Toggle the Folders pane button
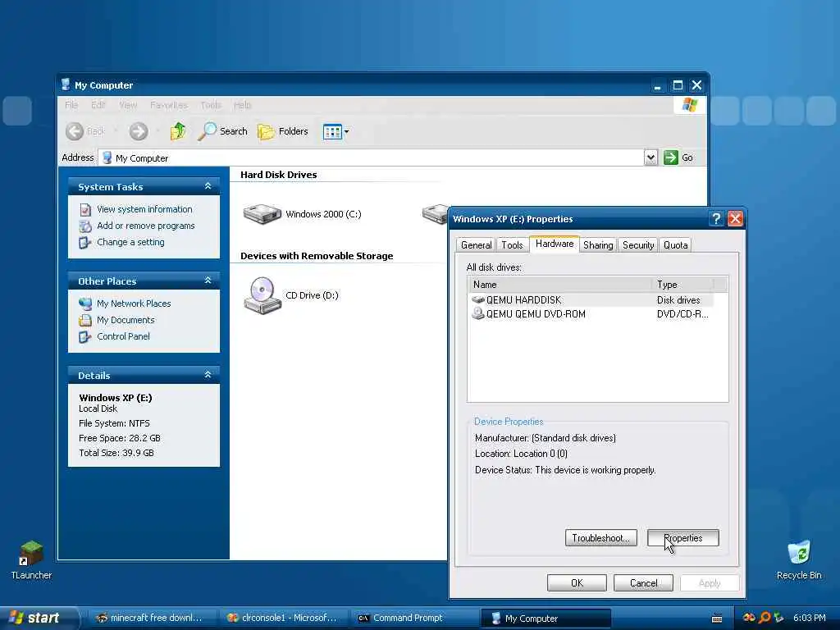 pos(283,131)
